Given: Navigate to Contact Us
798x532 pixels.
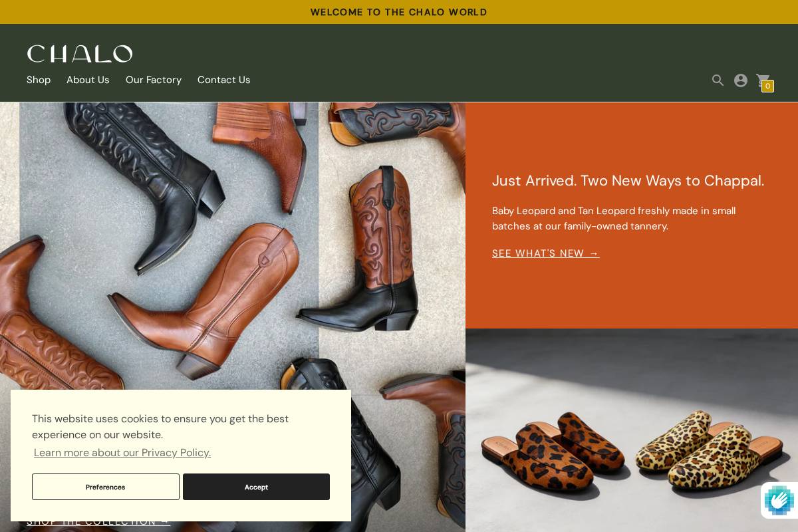Looking at the screenshot, I should click(223, 80).
